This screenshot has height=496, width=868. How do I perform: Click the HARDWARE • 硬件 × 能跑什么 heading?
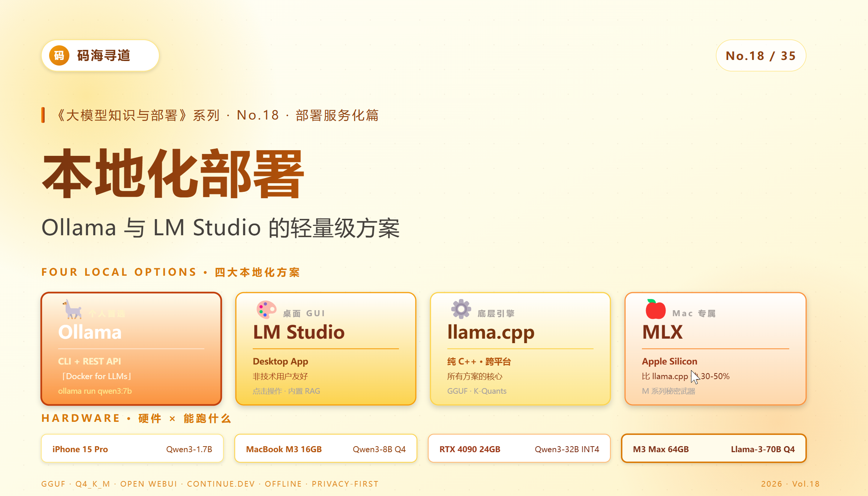click(136, 418)
